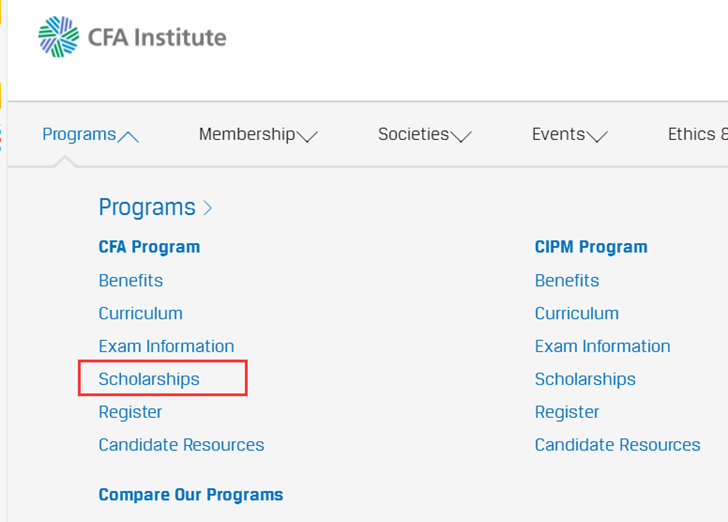Open CFA Program Candidate Resources
The width and height of the screenshot is (728, 522).
pyautogui.click(x=181, y=445)
